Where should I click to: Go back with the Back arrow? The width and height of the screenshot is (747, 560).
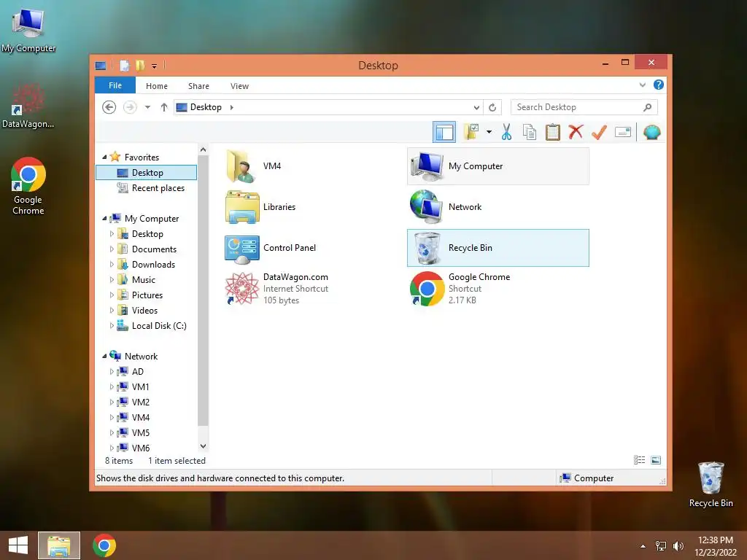click(109, 107)
